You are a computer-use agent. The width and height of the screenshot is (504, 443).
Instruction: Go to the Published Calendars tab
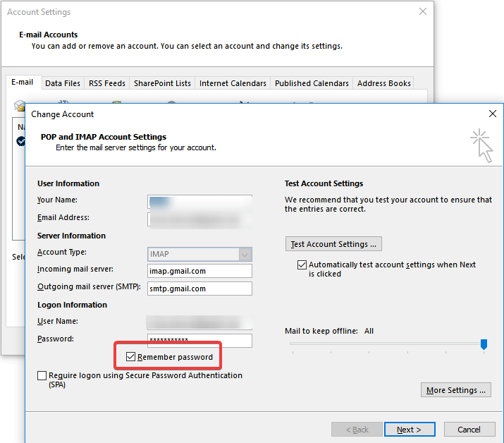point(312,83)
